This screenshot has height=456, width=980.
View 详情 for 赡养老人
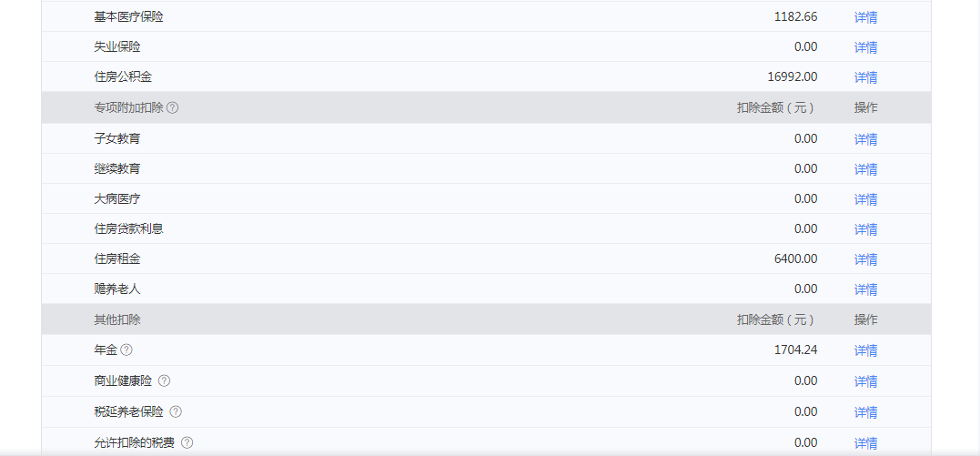point(865,289)
